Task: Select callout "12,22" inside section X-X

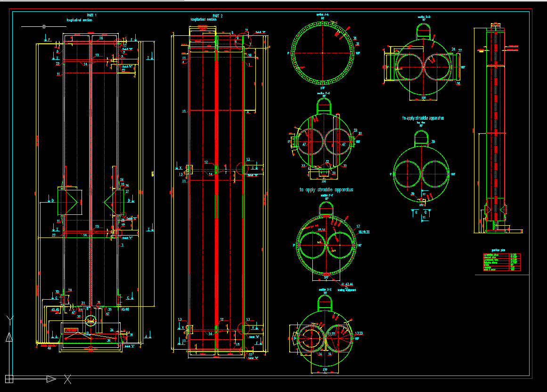Action: (331, 334)
